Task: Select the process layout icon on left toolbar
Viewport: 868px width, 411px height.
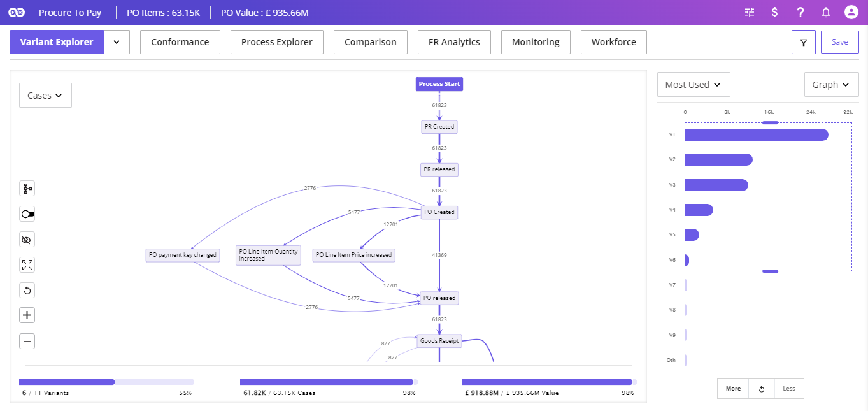Action: pos(27,188)
